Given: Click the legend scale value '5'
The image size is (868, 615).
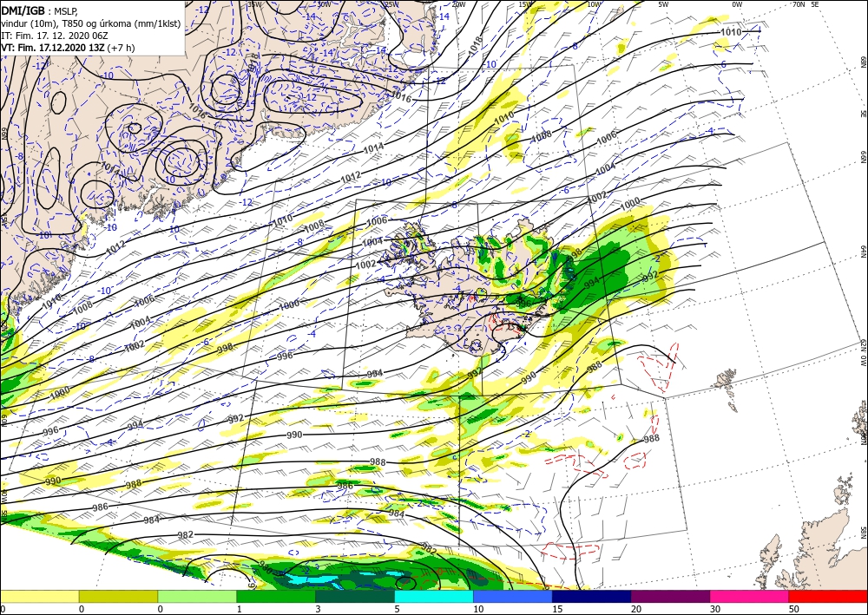Looking at the screenshot, I should pos(397,609).
